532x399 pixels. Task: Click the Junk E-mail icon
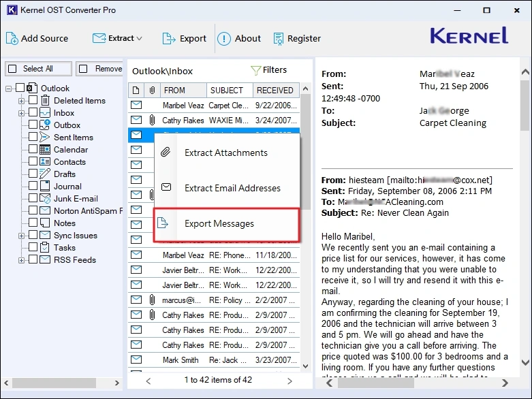pyautogui.click(x=45, y=198)
